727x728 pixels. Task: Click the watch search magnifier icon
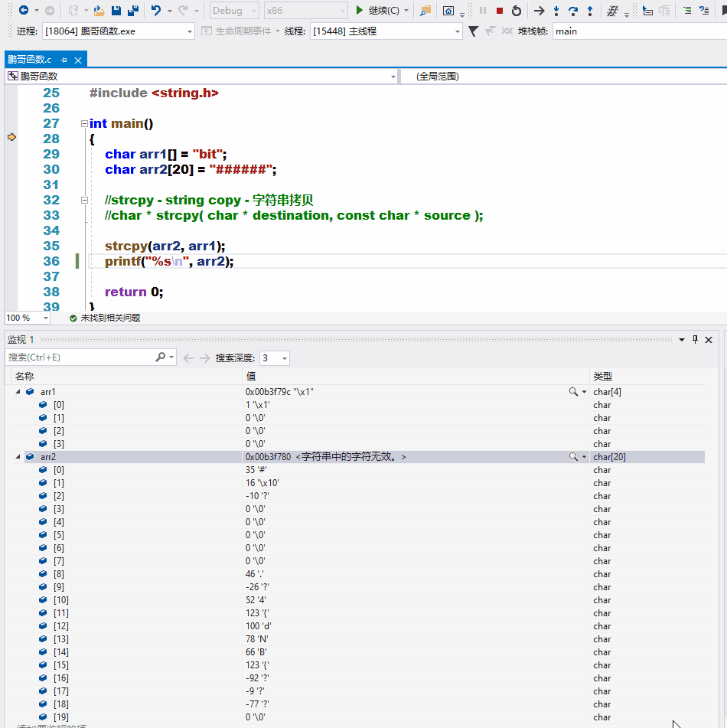click(160, 357)
